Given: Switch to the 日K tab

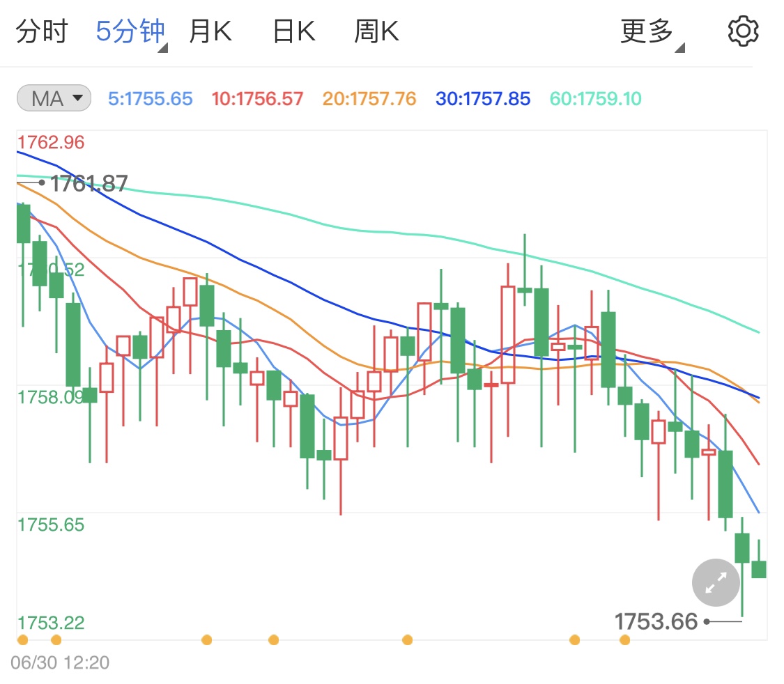Looking at the screenshot, I should 294,31.
